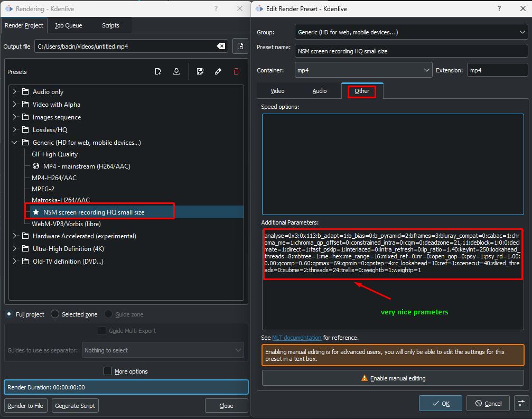Click the Hardware Accelerated folder icon
This screenshot has width=532, height=419.
click(25, 236)
